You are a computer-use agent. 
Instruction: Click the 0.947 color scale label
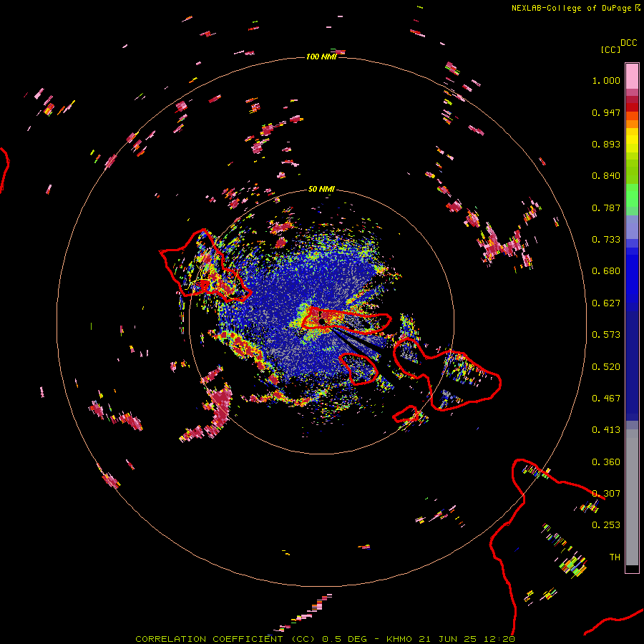tap(606, 112)
